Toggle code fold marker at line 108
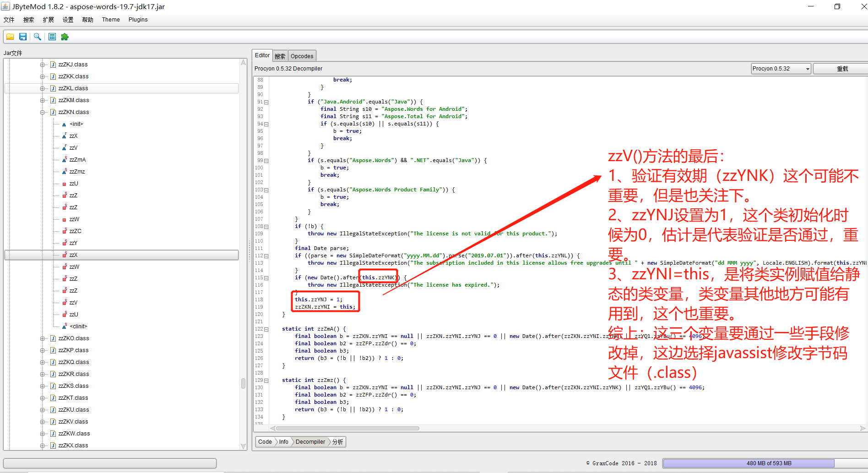The height and width of the screenshot is (473, 868). pos(266,227)
